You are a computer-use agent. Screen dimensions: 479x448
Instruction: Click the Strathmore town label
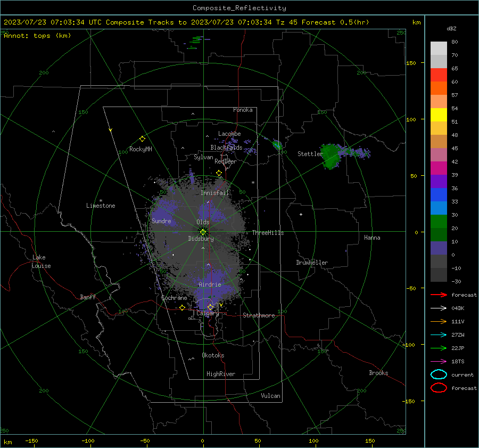tap(259, 315)
